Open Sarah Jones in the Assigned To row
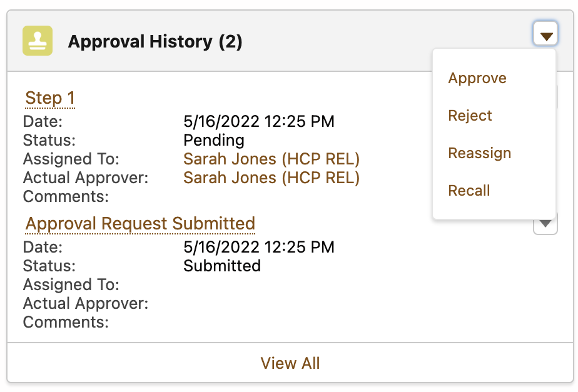 tap(271, 159)
